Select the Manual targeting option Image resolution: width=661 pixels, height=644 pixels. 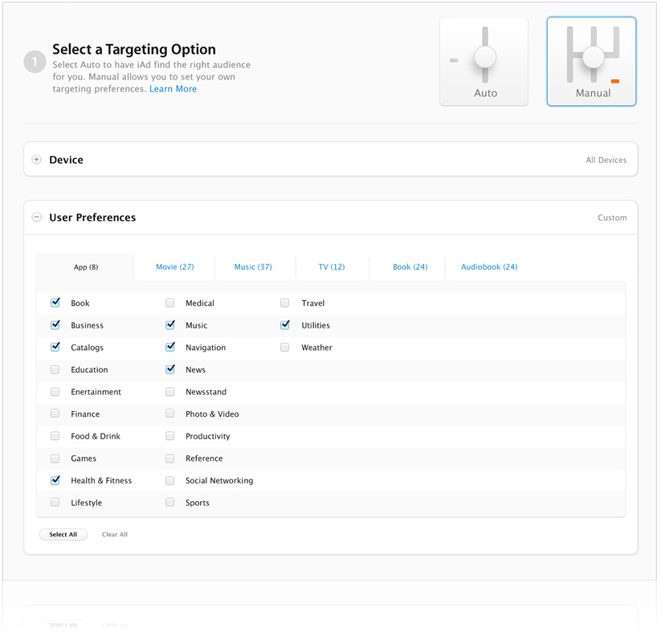[591, 62]
